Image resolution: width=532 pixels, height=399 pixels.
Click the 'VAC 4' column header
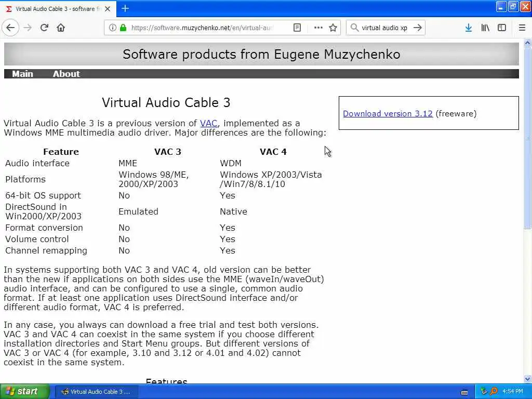273,152
